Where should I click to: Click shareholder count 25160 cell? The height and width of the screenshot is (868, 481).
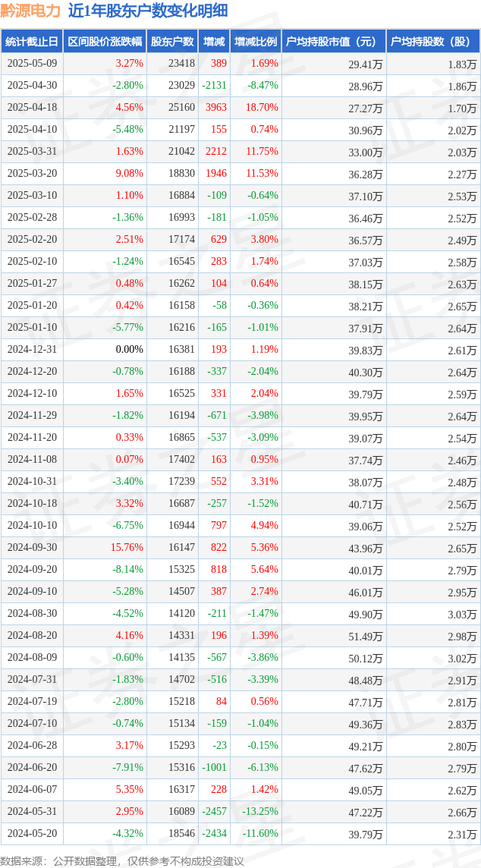(181, 108)
